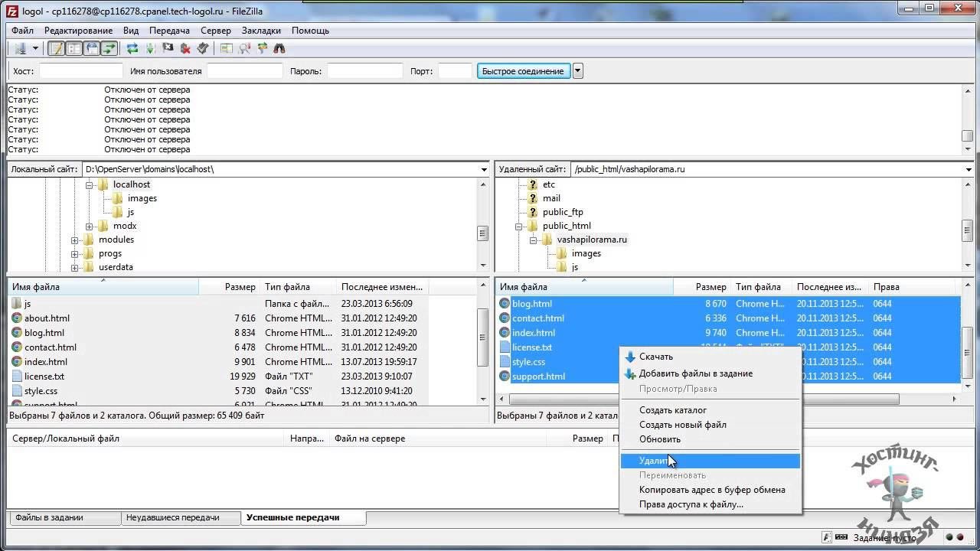
Task: Open the quick connect history dropdown arrow
Action: [x=578, y=71]
